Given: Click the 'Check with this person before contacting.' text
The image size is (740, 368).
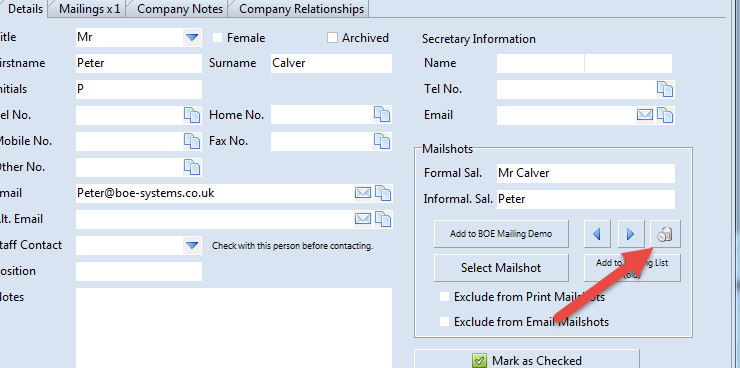Looking at the screenshot, I should tap(293, 246).
